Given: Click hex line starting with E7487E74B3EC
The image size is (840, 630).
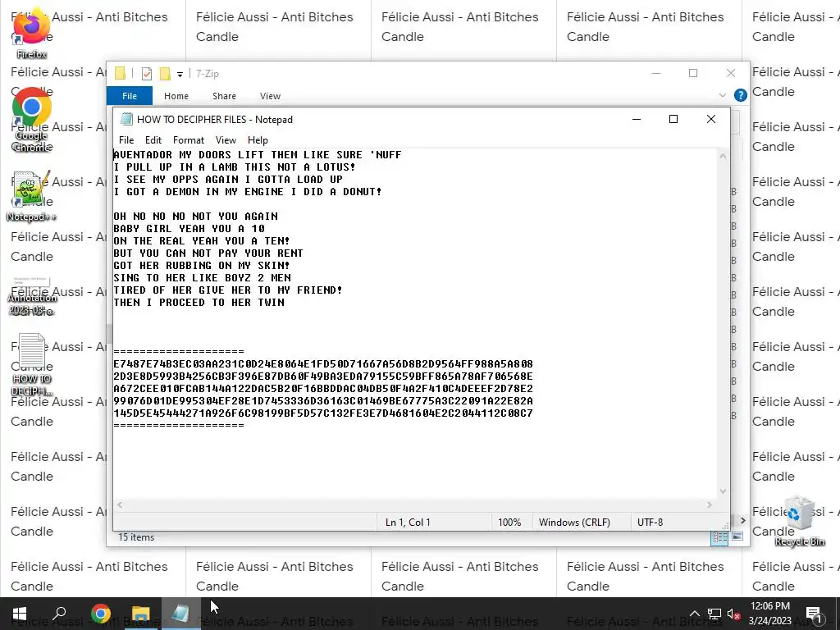Looking at the screenshot, I should [x=323, y=364].
